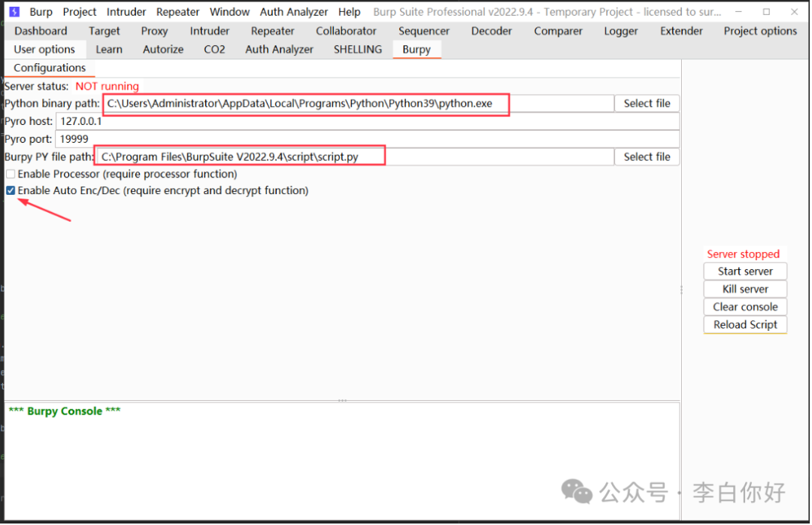Close the Burp Suite window
The width and height of the screenshot is (812, 525).
[795, 11]
